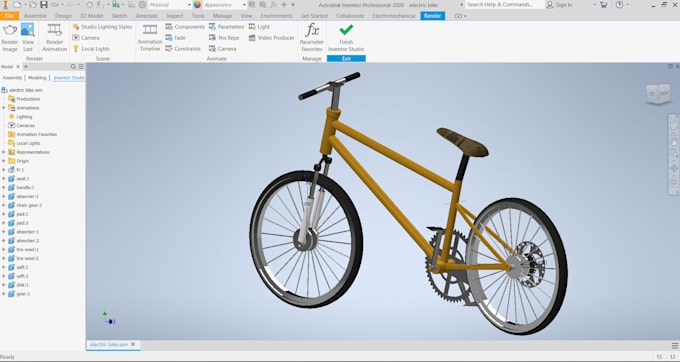This screenshot has width=680, height=362.
Task: Open the Animation Timeline
Action: coord(150,38)
